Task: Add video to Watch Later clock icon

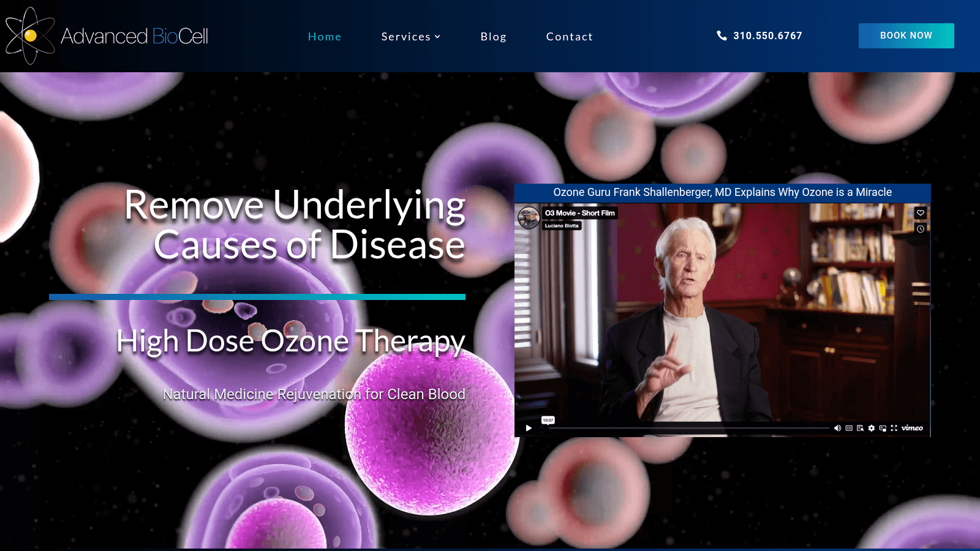Action: (920, 229)
